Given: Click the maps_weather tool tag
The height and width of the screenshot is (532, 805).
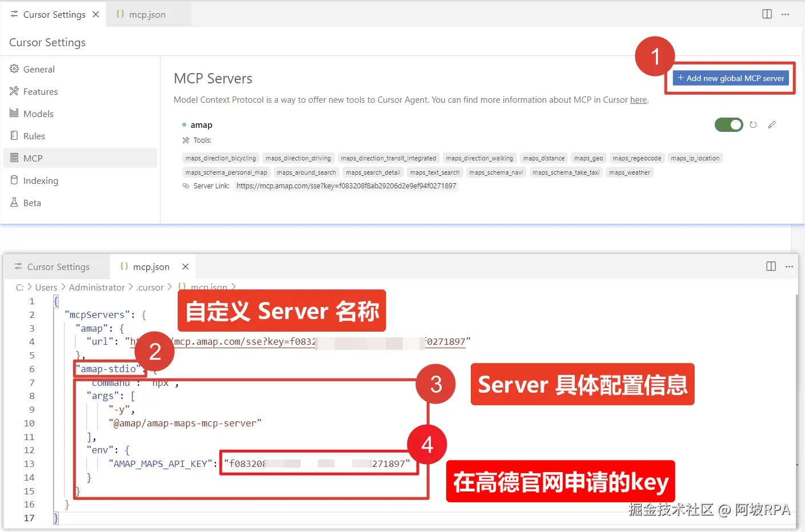Looking at the screenshot, I should [630, 172].
